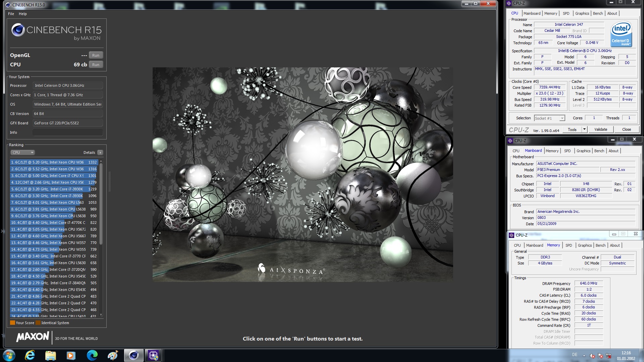This screenshot has height=362, width=644.
Task: Select ranking row 21 Core 2 Quad score 483
Action: 54,296
